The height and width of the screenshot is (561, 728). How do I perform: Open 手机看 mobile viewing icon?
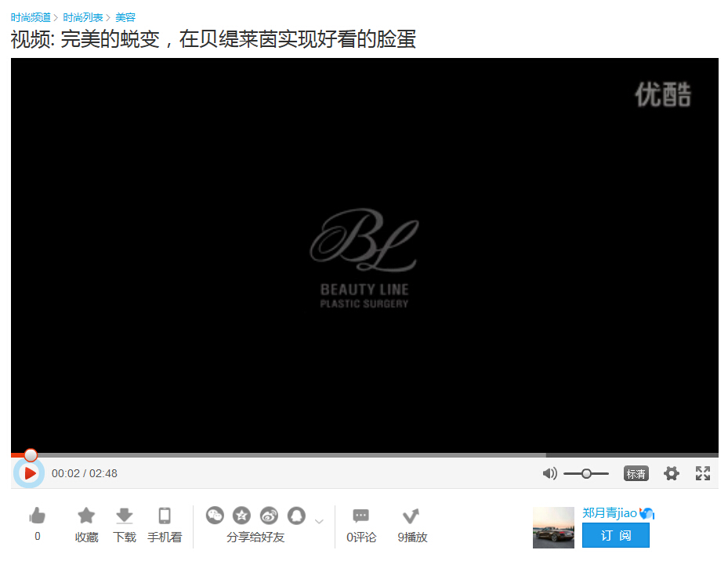[165, 516]
